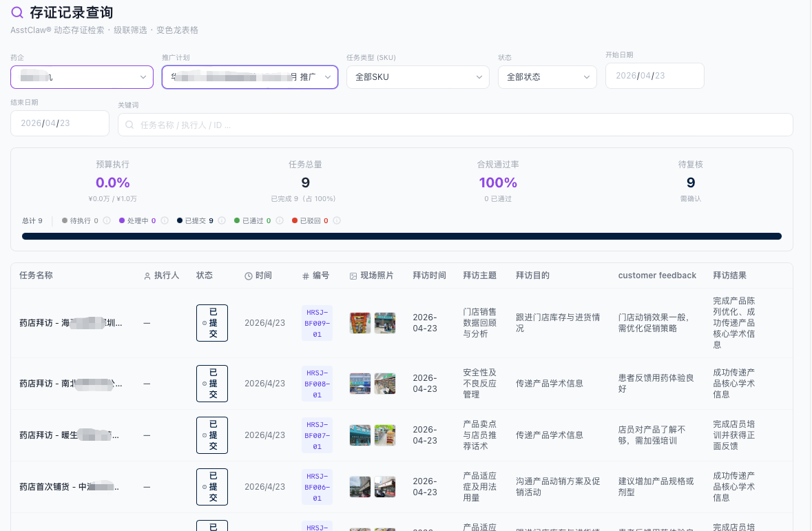812x531 pixels.
Task: Click the 开始日期 date field
Action: coord(654,76)
